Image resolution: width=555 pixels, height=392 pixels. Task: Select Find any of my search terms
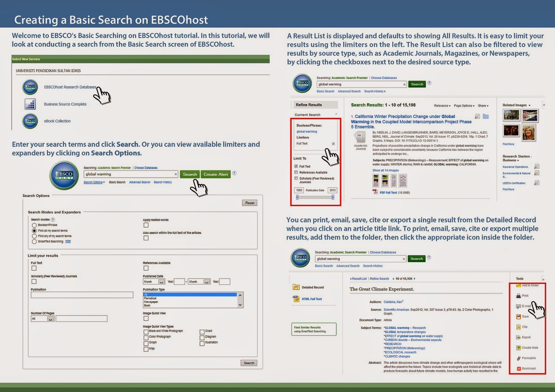34,236
